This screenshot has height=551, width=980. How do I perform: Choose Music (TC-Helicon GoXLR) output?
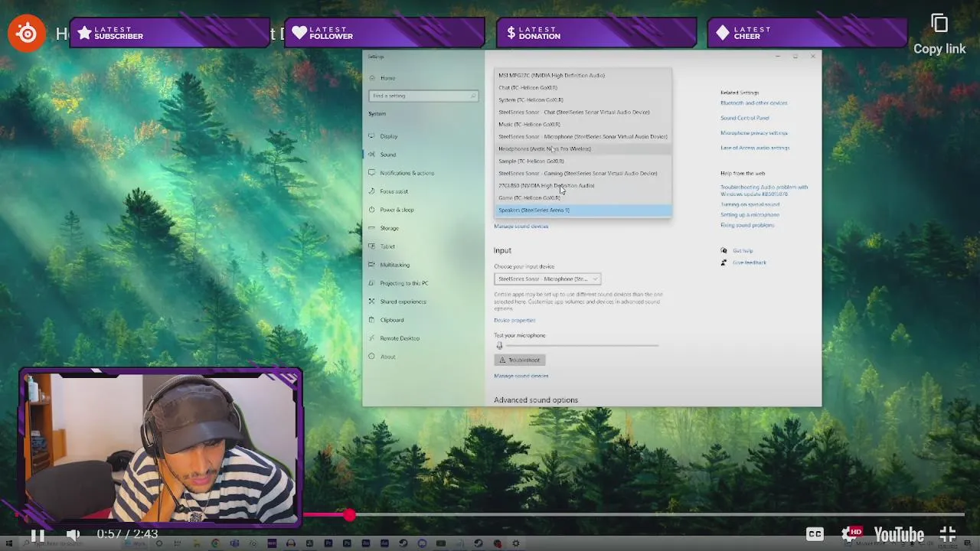(583, 124)
